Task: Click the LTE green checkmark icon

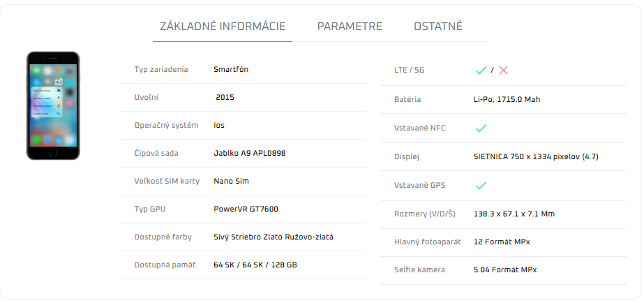Action: pyautogui.click(x=481, y=71)
